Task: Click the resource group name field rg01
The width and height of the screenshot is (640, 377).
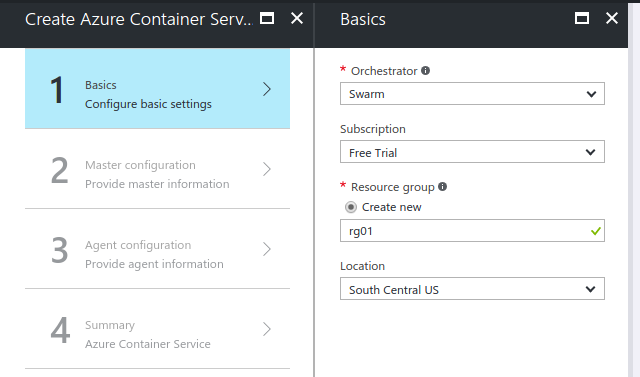Action: pos(472,231)
